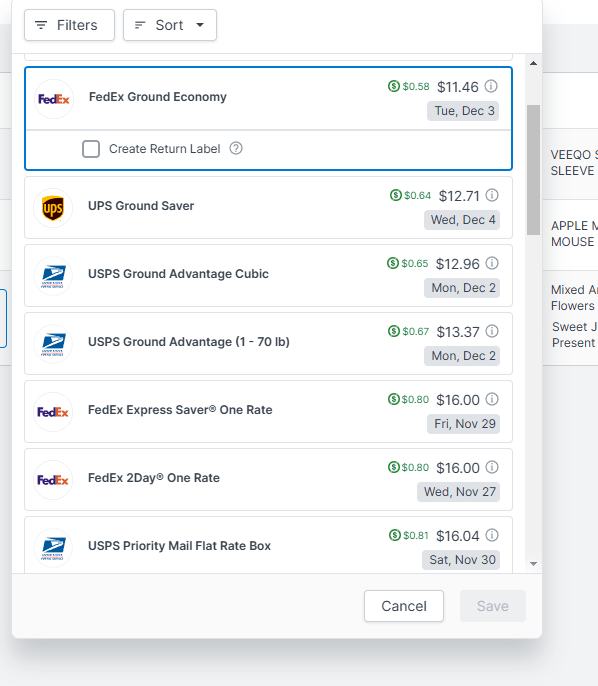The image size is (598, 686).
Task: Click info icon next to $13.37 rate
Action: click(492, 331)
